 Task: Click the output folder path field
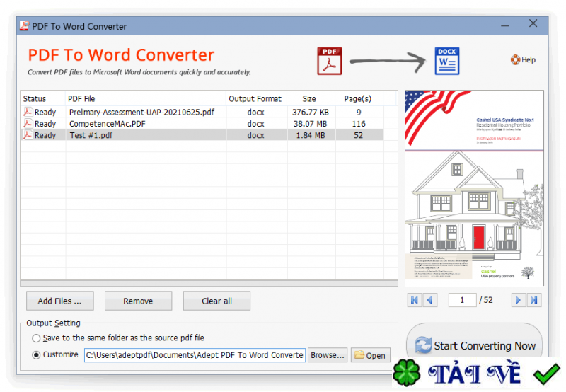coord(195,355)
